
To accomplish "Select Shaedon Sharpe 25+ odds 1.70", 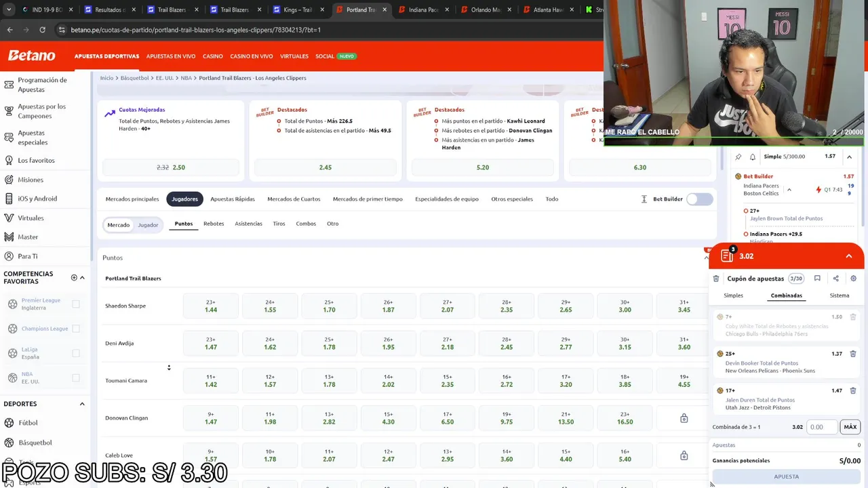I will tap(329, 306).
